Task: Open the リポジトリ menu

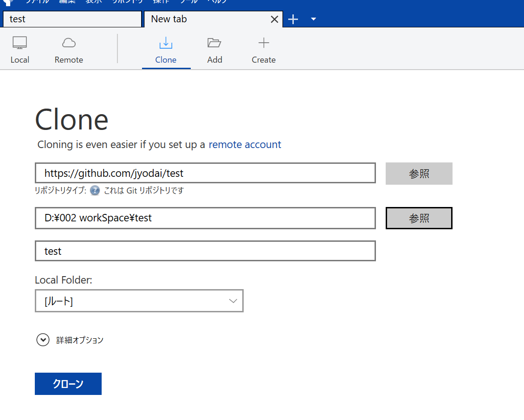Action: point(128,2)
